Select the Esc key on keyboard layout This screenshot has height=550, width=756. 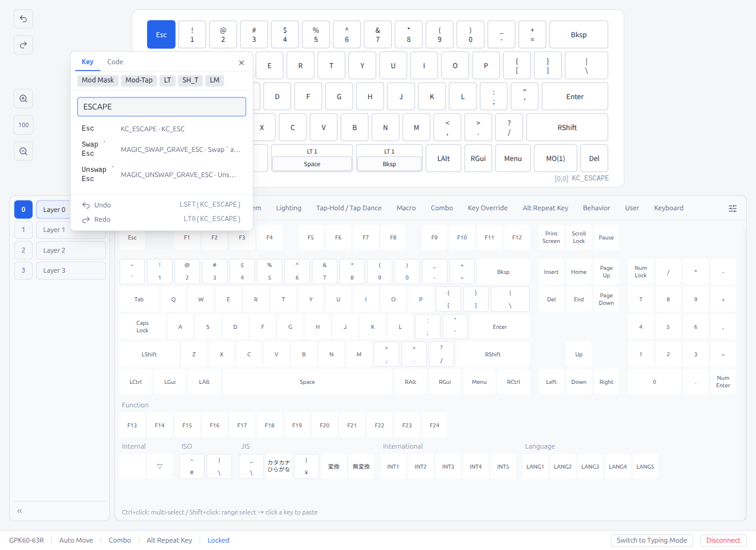tap(162, 34)
